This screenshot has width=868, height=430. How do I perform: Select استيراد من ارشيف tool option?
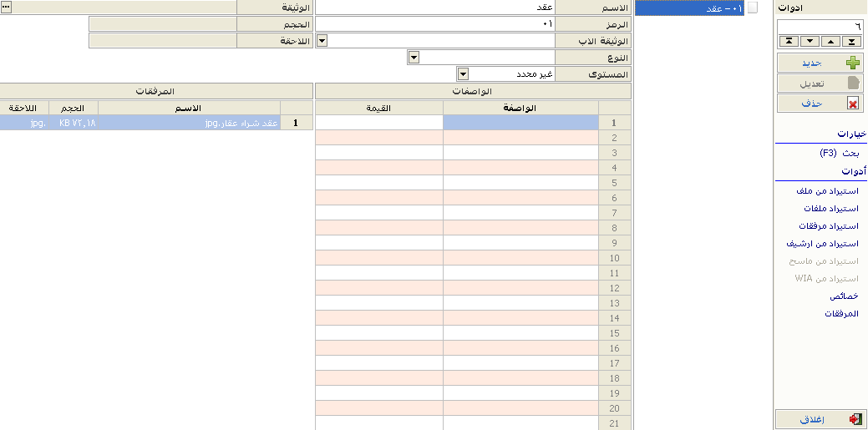click(822, 244)
